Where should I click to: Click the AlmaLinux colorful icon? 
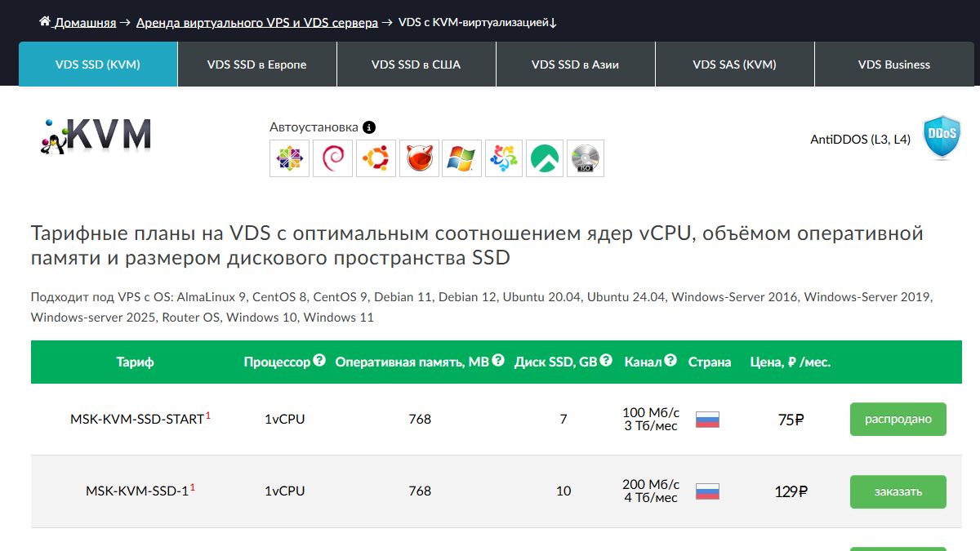coord(504,158)
